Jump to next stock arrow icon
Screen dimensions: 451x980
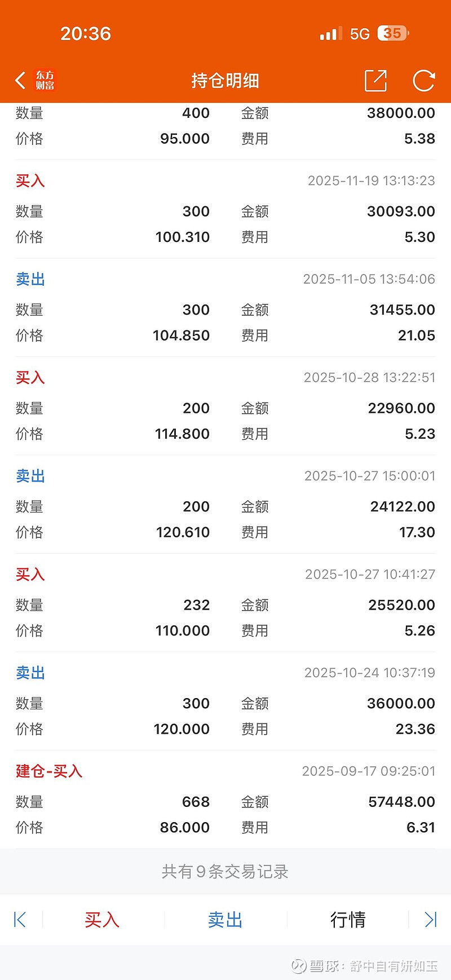tap(431, 920)
